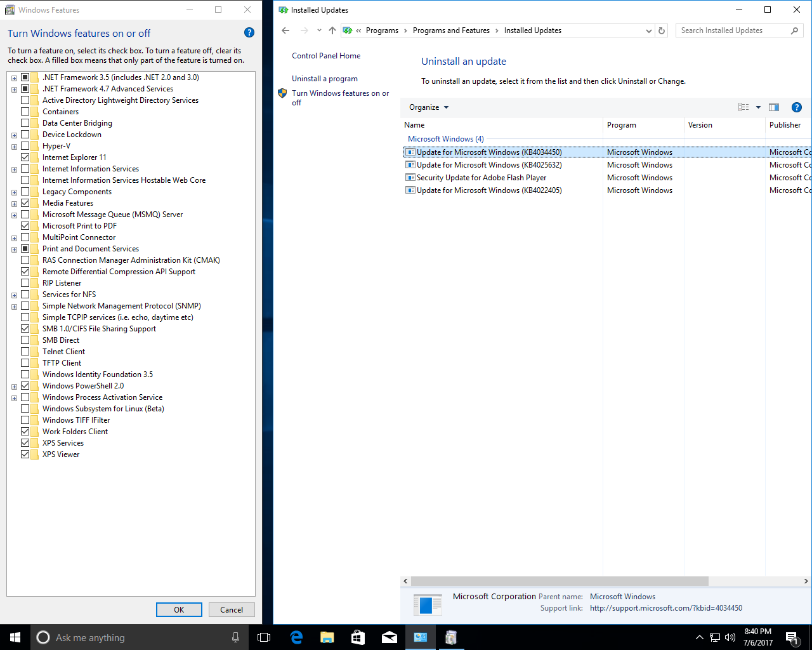Sort by the Publisher column header
Screen dimensions: 812x650
point(789,125)
